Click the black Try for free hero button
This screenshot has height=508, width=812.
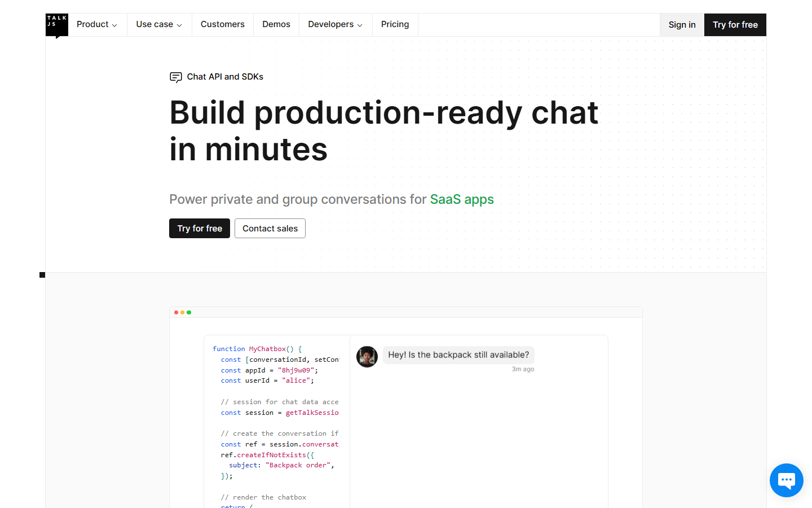[199, 228]
